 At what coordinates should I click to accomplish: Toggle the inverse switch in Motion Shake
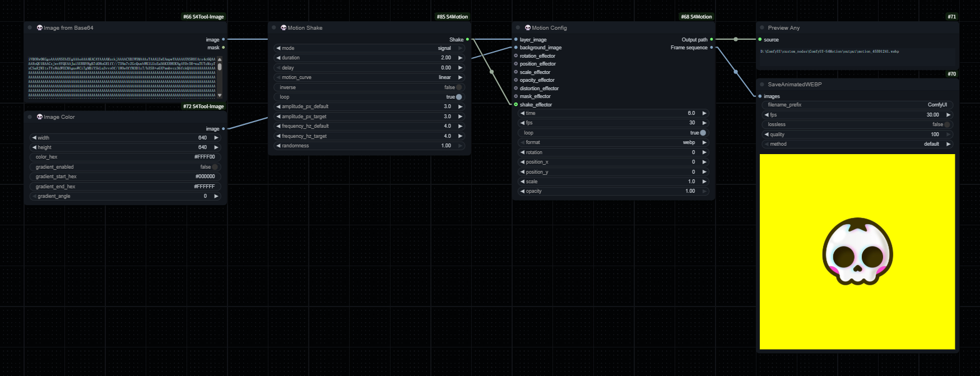(459, 87)
